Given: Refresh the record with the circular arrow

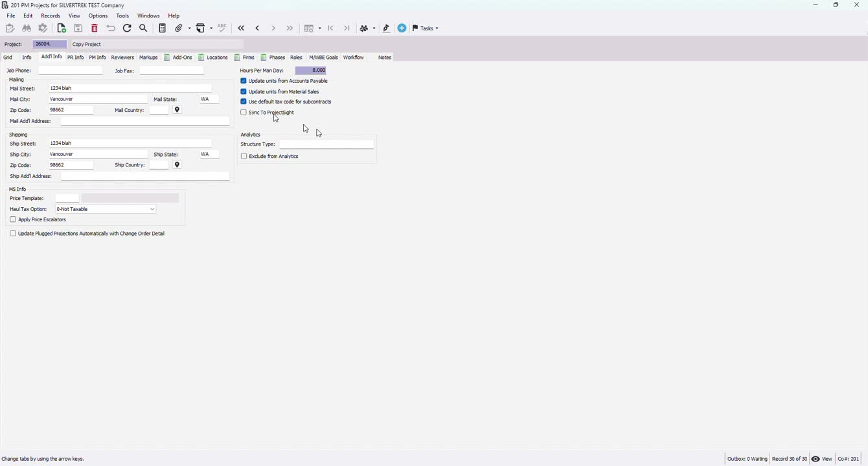Looking at the screenshot, I should (x=128, y=28).
